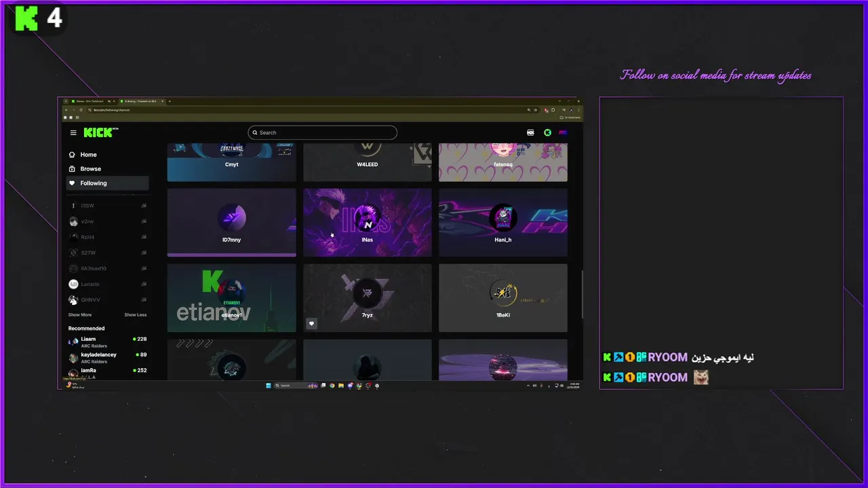Image resolution: width=868 pixels, height=488 pixels.
Task: Click the browser forward arrow
Action: click(73, 110)
